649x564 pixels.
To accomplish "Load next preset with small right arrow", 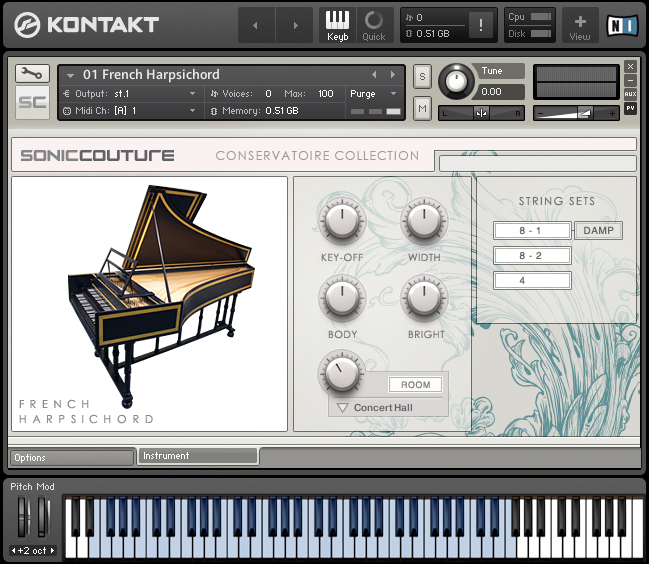I will [393, 74].
